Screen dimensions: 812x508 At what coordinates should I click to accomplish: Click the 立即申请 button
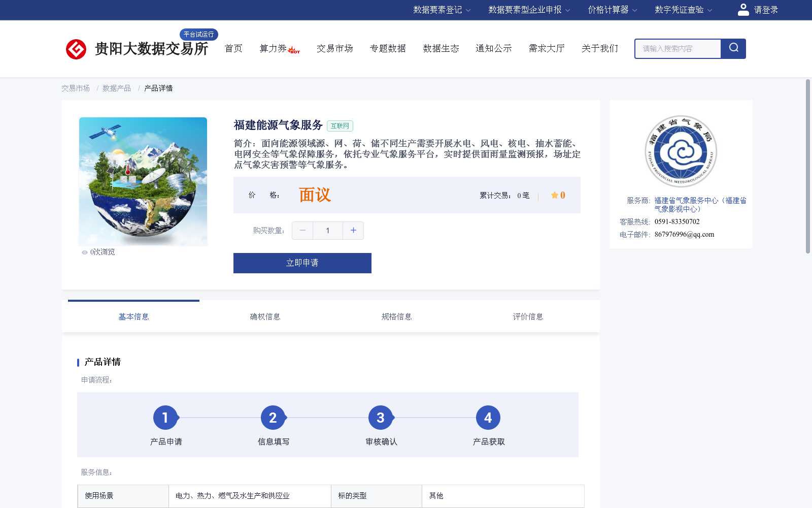[302, 263]
